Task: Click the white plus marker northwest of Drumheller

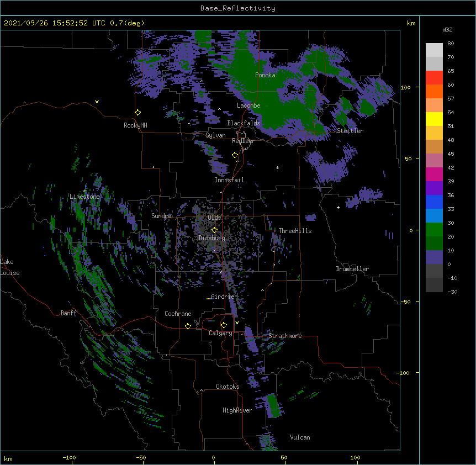Action: 338,207
